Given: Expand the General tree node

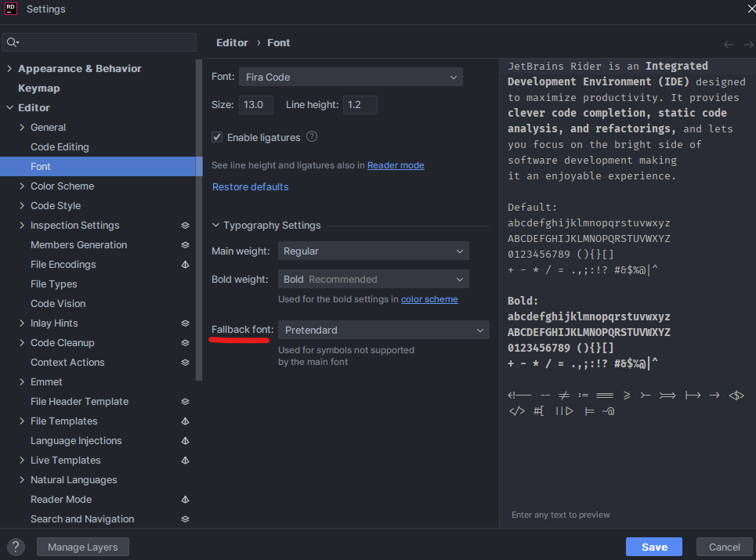Looking at the screenshot, I should click(x=22, y=127).
